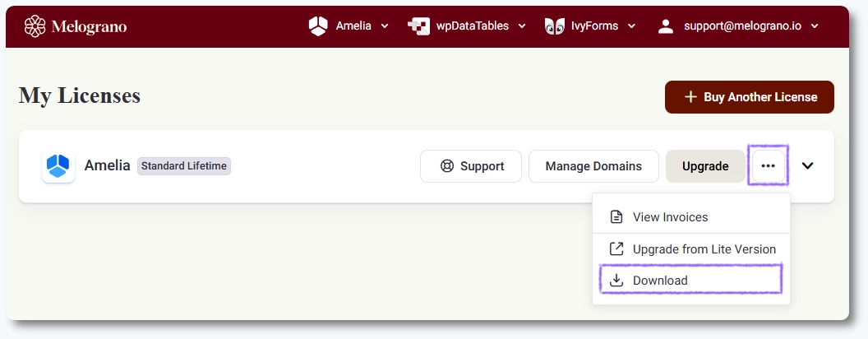The width and height of the screenshot is (868, 339).
Task: Click the download arrow icon in menu
Action: tap(616, 281)
